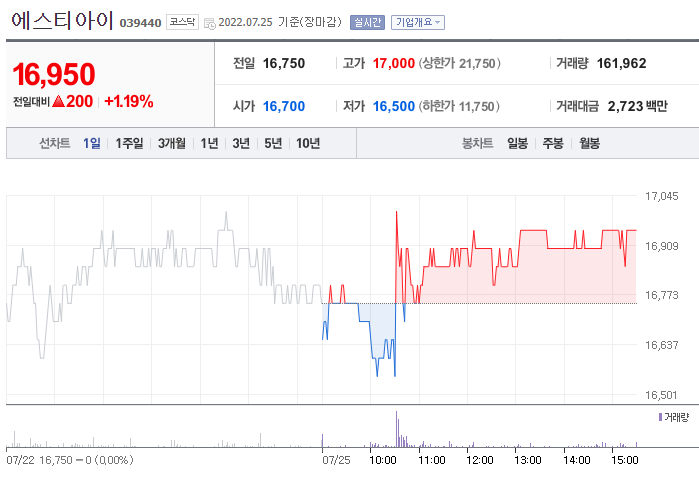This screenshot has height=478, width=699.
Task: Click the 2022.07.25 기준(장마감) date text
Action: click(x=280, y=22)
